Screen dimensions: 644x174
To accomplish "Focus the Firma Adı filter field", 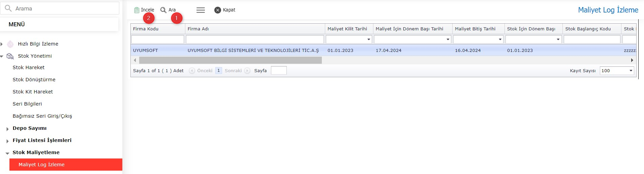I will (x=255, y=39).
